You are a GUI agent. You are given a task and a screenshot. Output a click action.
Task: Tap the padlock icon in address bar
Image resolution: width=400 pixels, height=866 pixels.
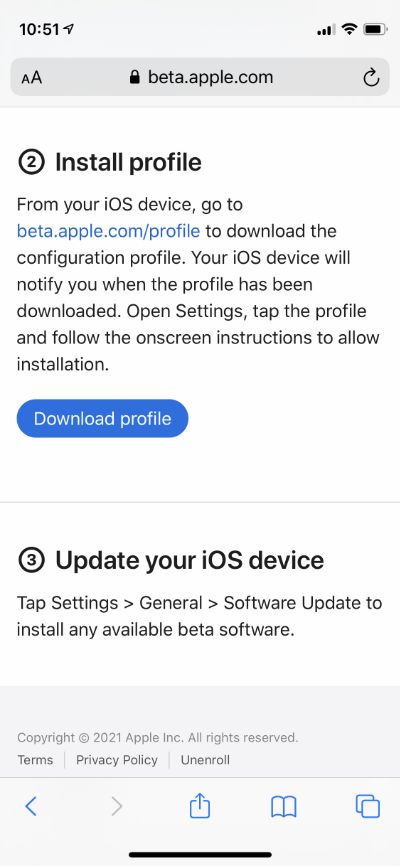click(x=134, y=77)
